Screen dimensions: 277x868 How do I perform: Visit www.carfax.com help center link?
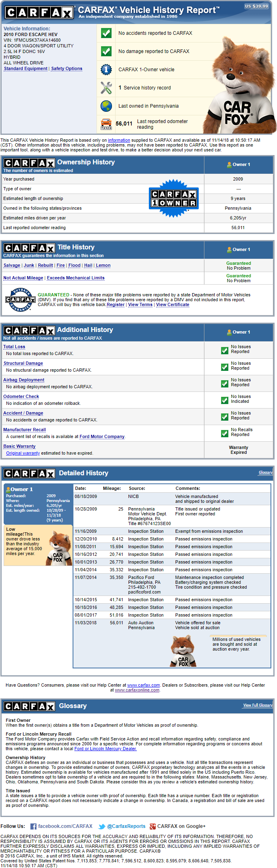click(x=144, y=685)
